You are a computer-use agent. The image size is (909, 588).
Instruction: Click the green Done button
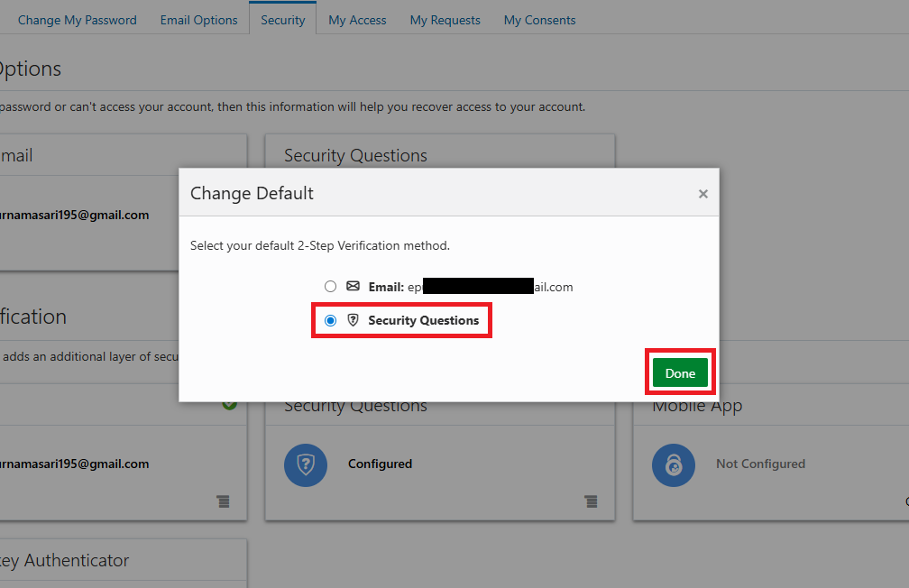(x=680, y=372)
